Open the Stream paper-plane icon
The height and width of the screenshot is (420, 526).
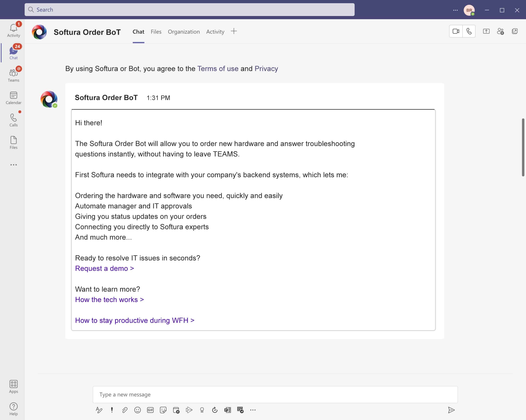[189, 410]
